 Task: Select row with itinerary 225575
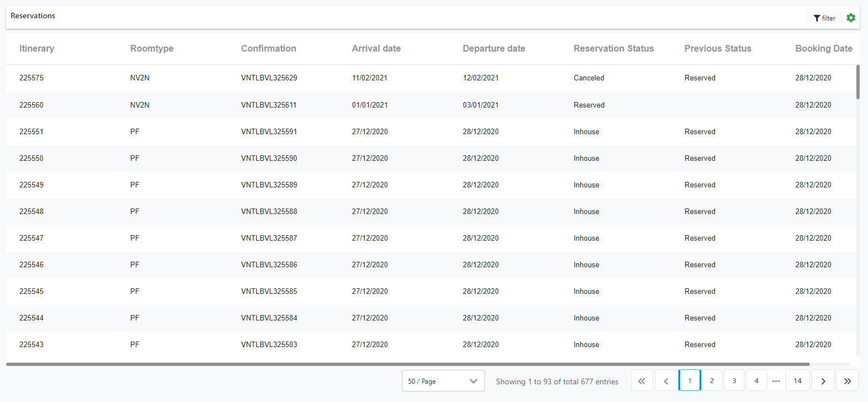pyautogui.click(x=31, y=78)
